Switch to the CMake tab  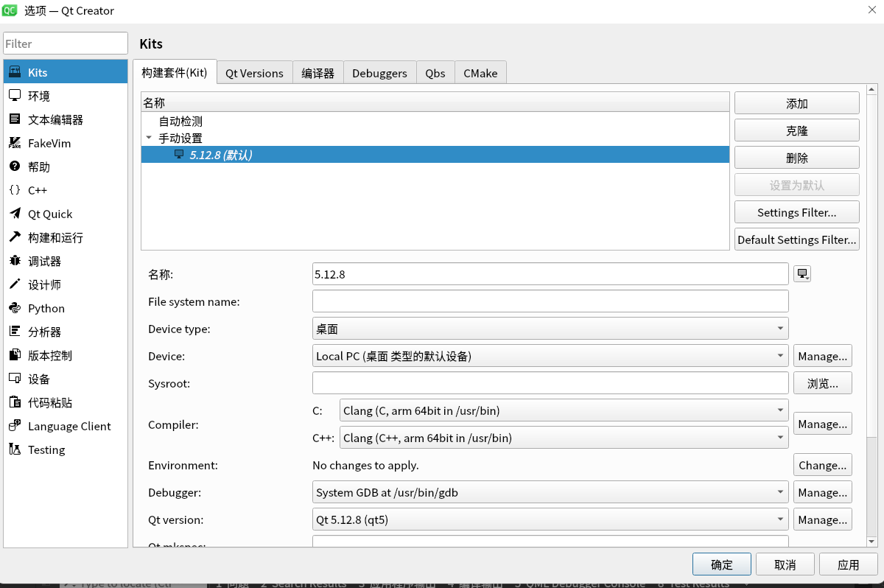click(480, 73)
